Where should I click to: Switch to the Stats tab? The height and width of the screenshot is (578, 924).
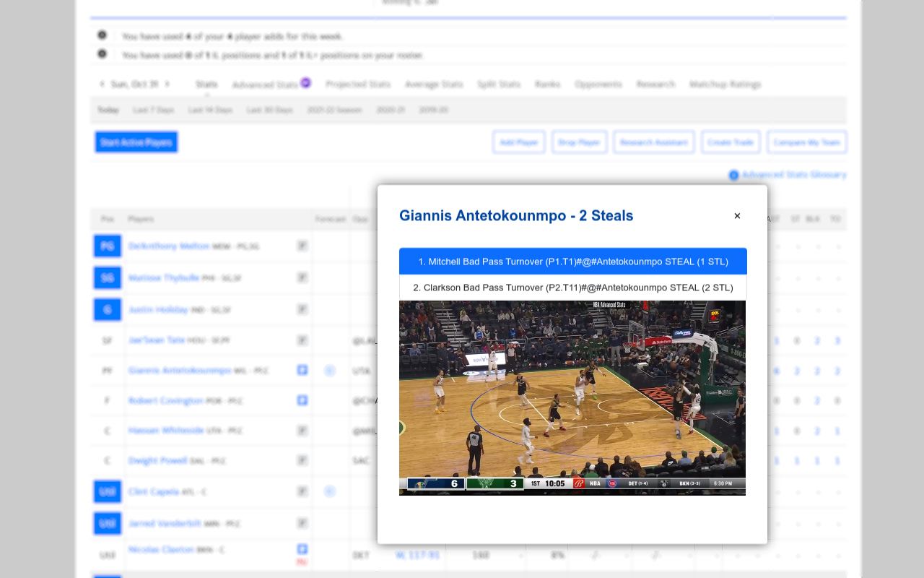point(206,84)
